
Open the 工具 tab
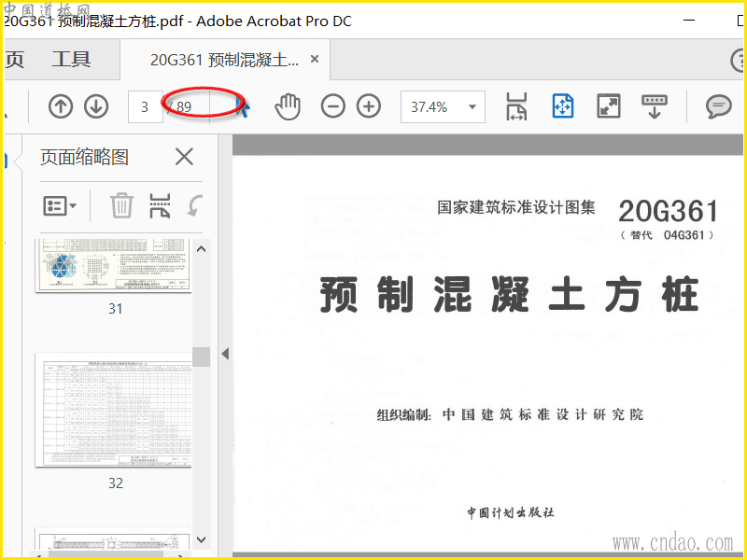[71, 60]
